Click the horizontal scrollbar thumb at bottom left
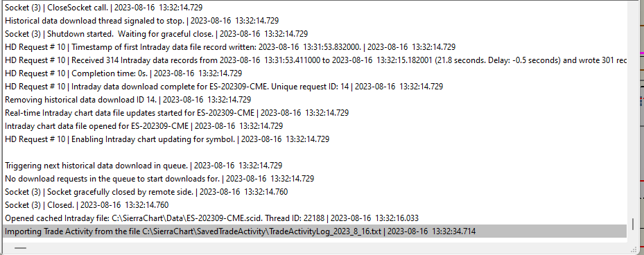 click(20, 248)
